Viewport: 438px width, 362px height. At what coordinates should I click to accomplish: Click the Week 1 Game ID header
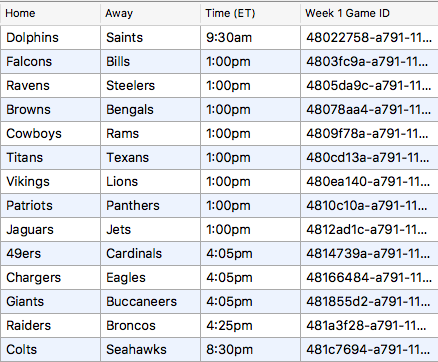pos(369,13)
